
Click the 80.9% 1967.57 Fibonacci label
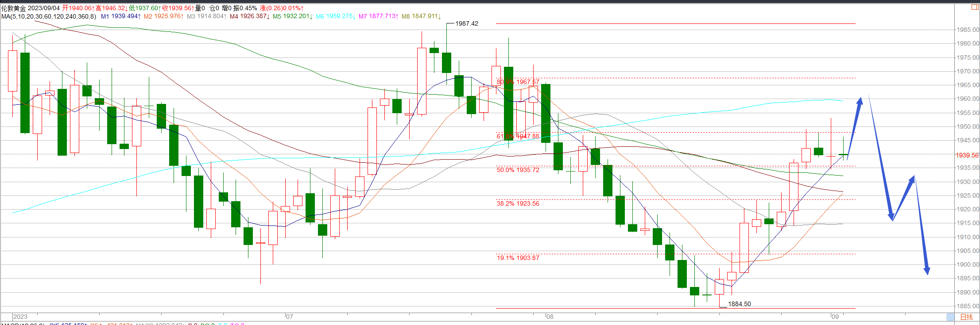tap(518, 82)
